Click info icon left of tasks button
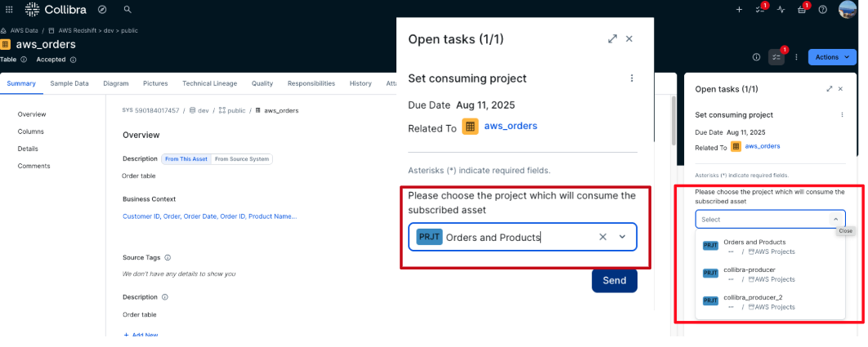This screenshot has height=347, width=868. point(756,57)
